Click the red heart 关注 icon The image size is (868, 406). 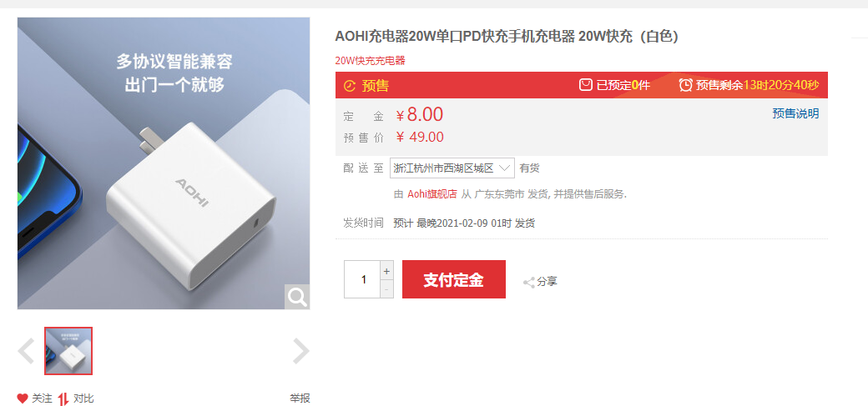click(x=23, y=398)
